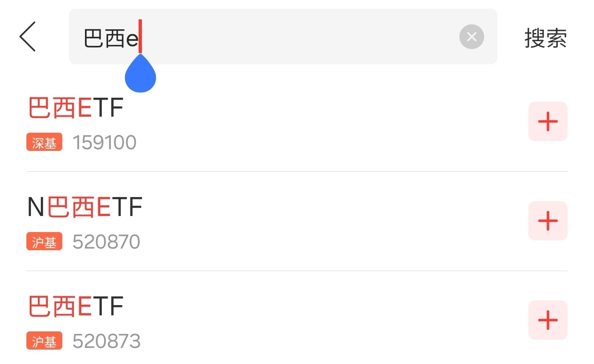Tap the 搜索 search button

pos(545,38)
